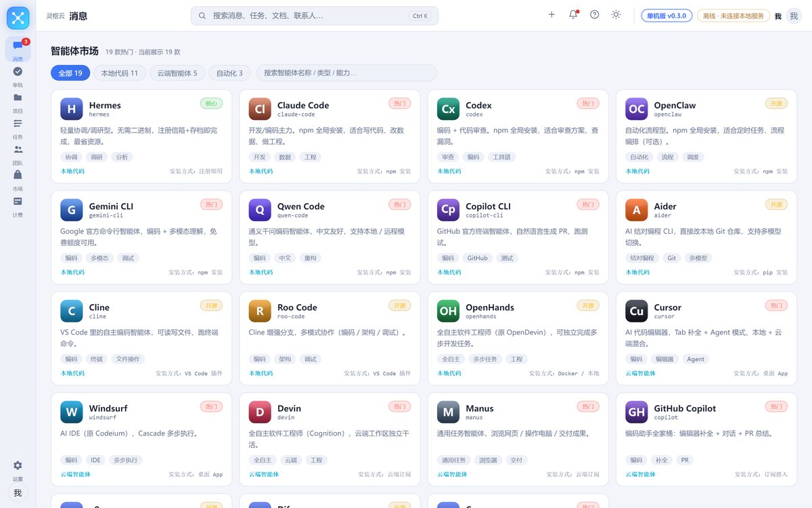Viewport: 812px width, 508px height.
Task: Click the Ctrl K shortcut badge
Action: pos(420,16)
